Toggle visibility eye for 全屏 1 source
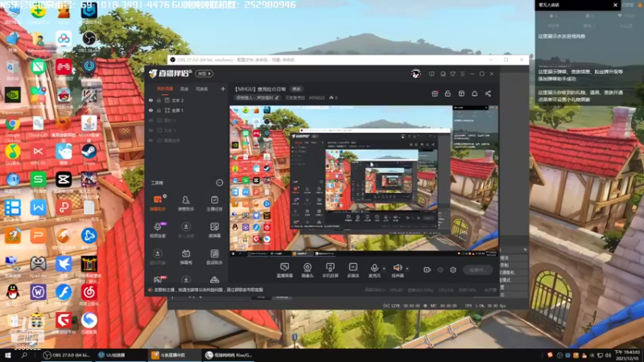The width and height of the screenshot is (644, 362). coord(151,110)
